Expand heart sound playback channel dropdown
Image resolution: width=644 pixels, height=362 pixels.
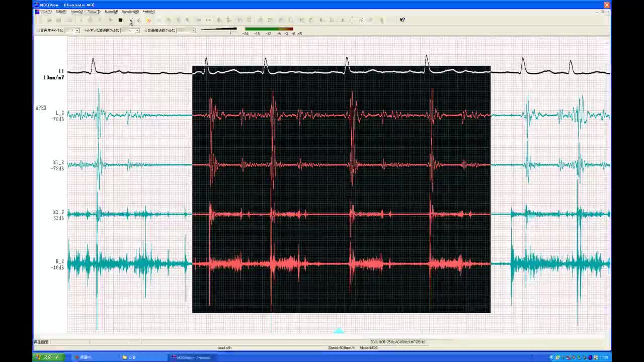[77, 31]
